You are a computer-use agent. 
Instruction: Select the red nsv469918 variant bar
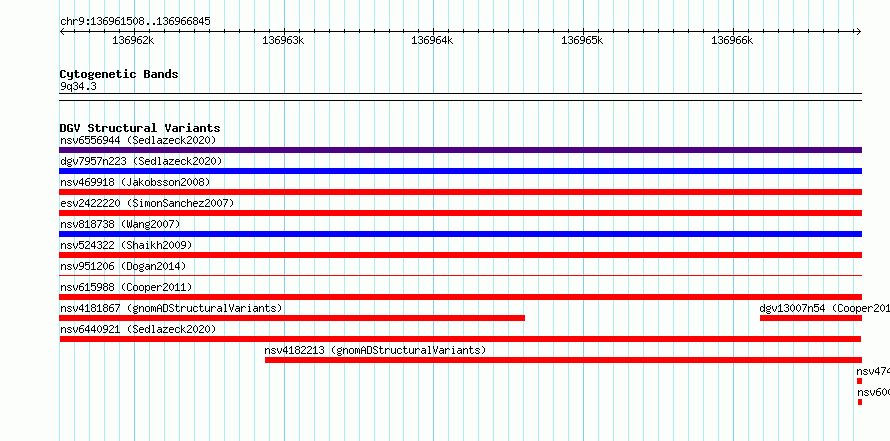tap(460, 192)
